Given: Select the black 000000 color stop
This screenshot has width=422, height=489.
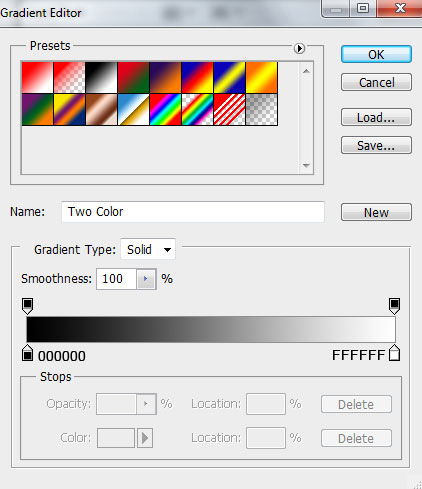Looking at the screenshot, I should pyautogui.click(x=27, y=353).
